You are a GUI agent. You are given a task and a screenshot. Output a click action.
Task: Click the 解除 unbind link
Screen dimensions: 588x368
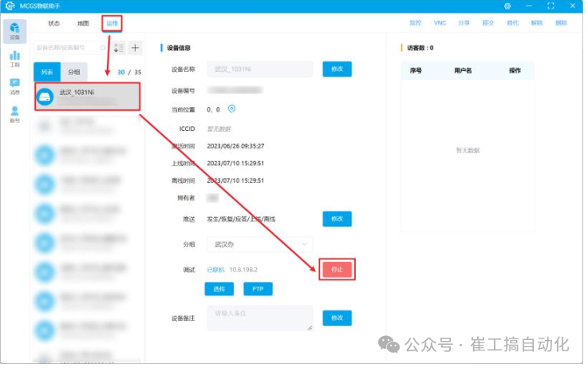(537, 23)
